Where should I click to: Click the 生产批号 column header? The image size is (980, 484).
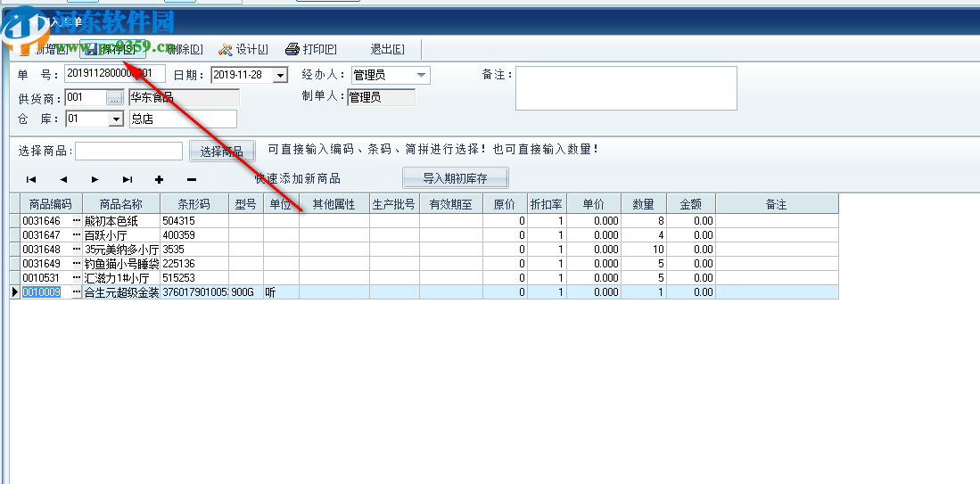394,204
